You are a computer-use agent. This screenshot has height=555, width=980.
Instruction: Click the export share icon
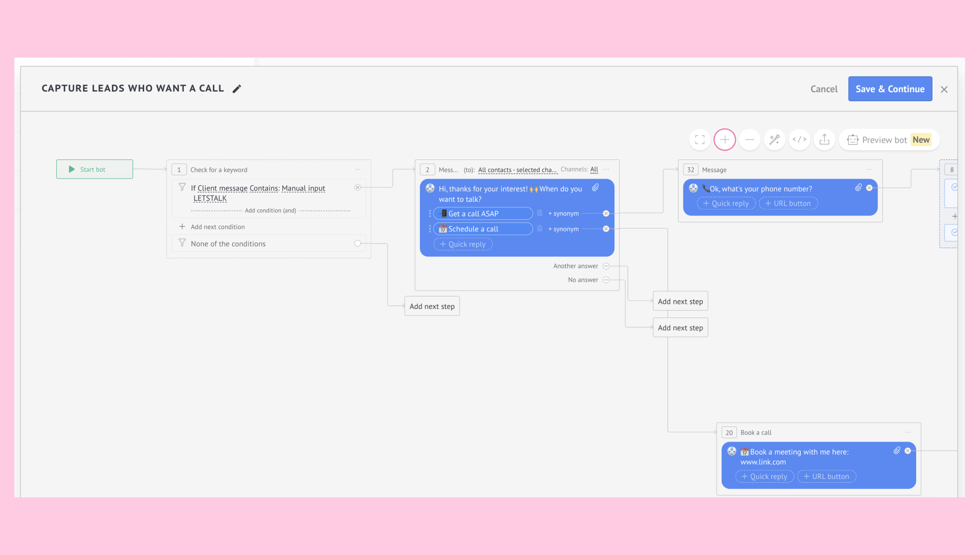(824, 140)
